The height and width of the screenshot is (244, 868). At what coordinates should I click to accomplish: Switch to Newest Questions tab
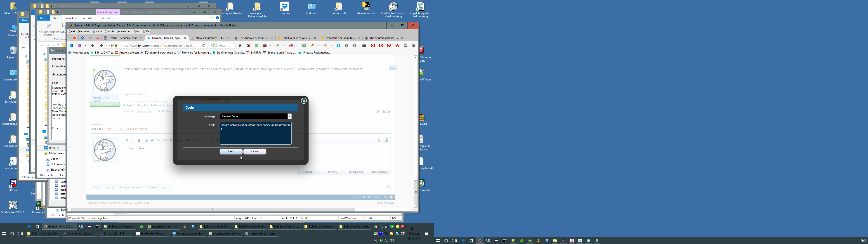click(209, 38)
